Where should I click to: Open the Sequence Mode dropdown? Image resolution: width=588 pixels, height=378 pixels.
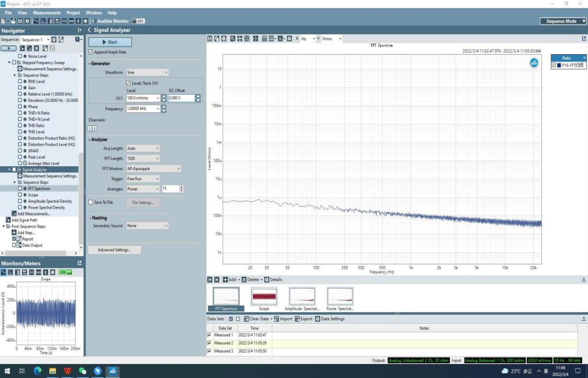coord(563,21)
